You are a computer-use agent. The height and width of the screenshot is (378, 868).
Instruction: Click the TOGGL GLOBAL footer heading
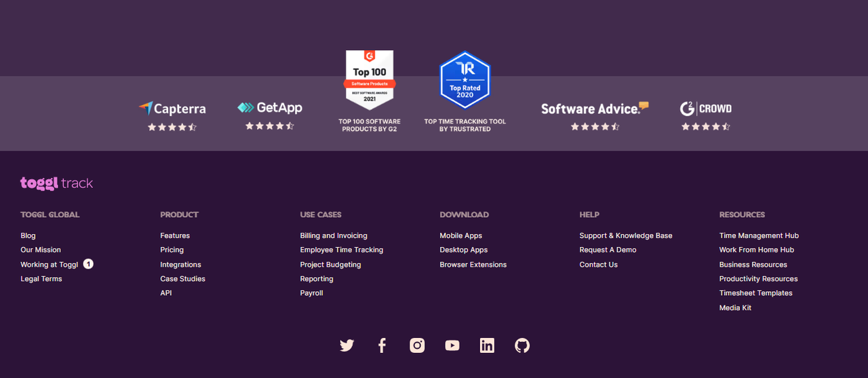50,214
